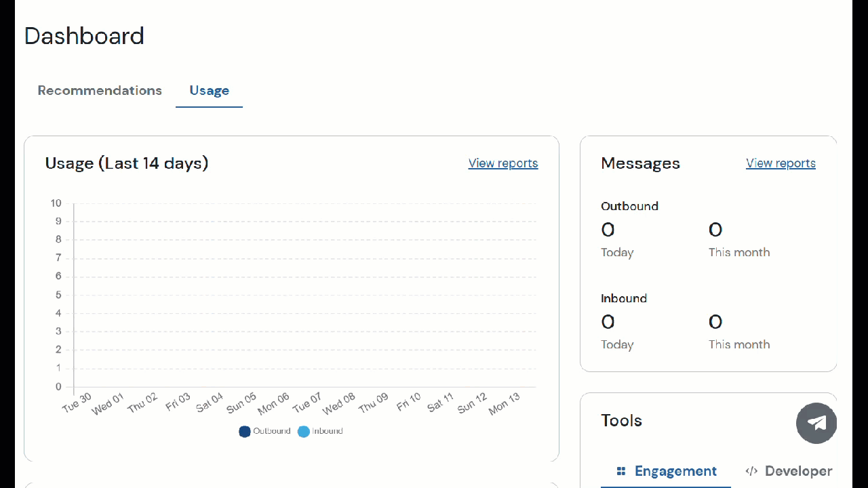Click the Tools card heading
This screenshot has width=868, height=488.
[621, 420]
